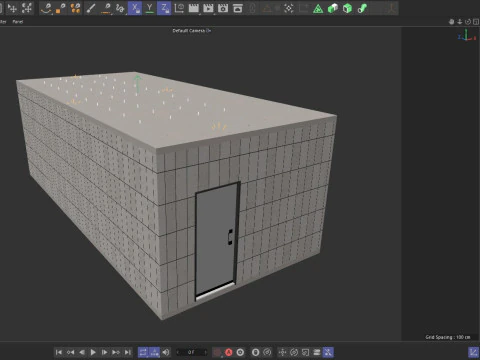Click the brush-shaped paint tool icon
The image size is (480, 360).
[x=91, y=8]
